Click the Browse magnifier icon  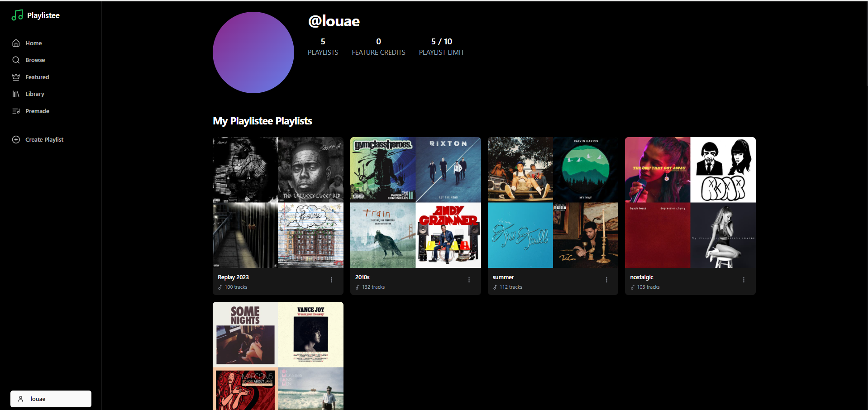coord(16,60)
